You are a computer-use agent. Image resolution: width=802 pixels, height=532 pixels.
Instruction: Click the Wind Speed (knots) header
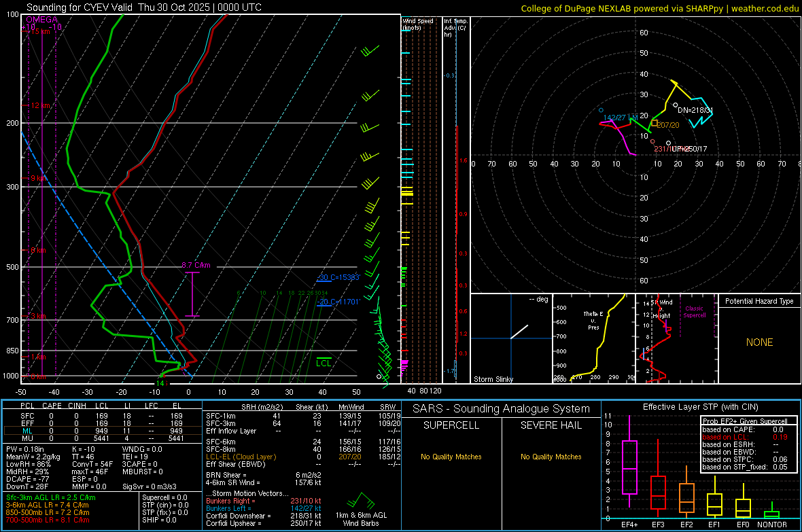tap(418, 24)
